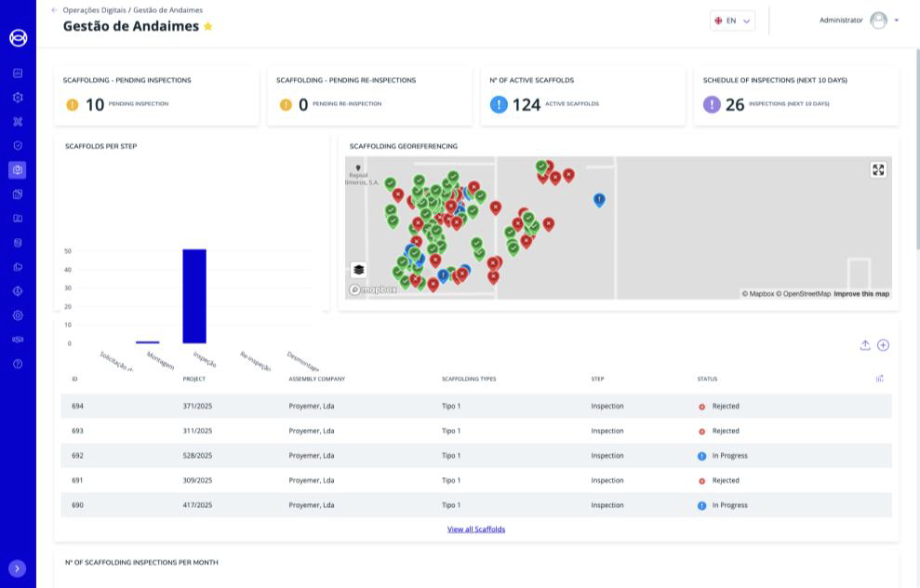Click the table column settings icon
The width and height of the screenshot is (920, 588).
(x=879, y=379)
